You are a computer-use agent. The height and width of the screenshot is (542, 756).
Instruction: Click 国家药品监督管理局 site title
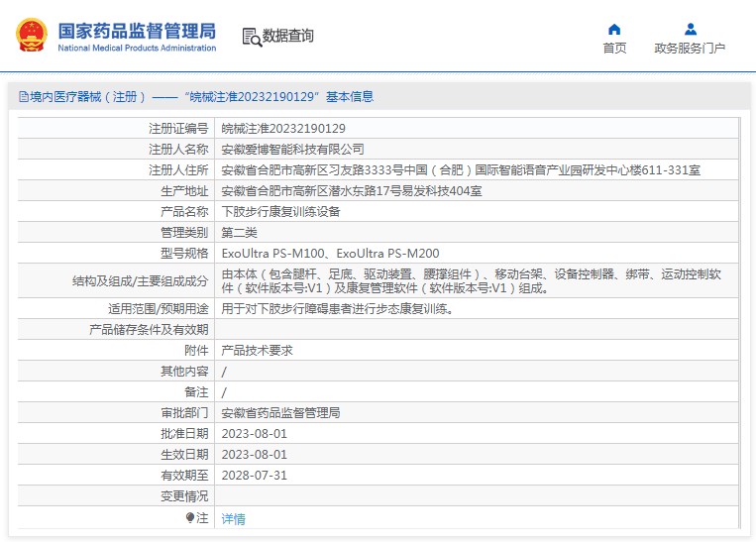137,31
